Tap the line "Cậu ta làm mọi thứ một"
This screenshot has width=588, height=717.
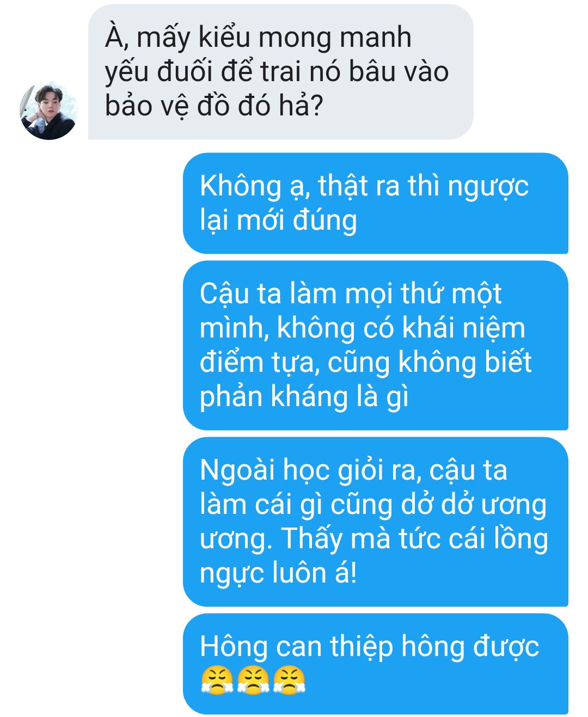click(x=351, y=294)
